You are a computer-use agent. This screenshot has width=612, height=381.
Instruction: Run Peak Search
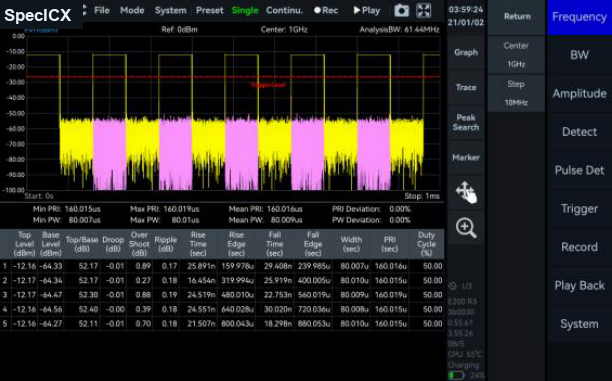click(466, 122)
